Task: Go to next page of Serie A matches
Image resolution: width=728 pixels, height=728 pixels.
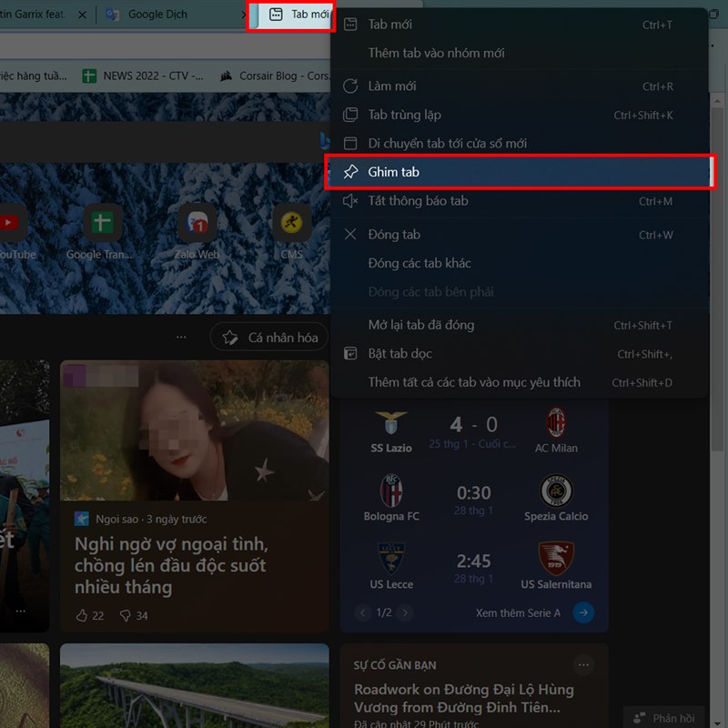Action: 405,612
